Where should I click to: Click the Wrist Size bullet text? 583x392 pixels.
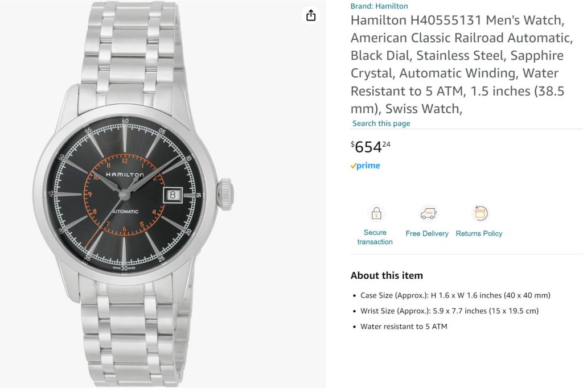tap(449, 311)
